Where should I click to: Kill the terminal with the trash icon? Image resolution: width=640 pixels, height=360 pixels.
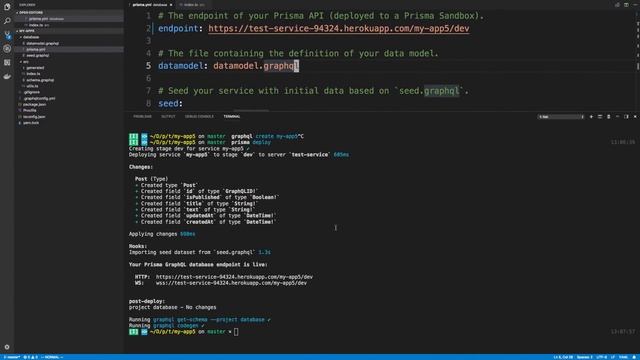pyautogui.click(x=609, y=117)
